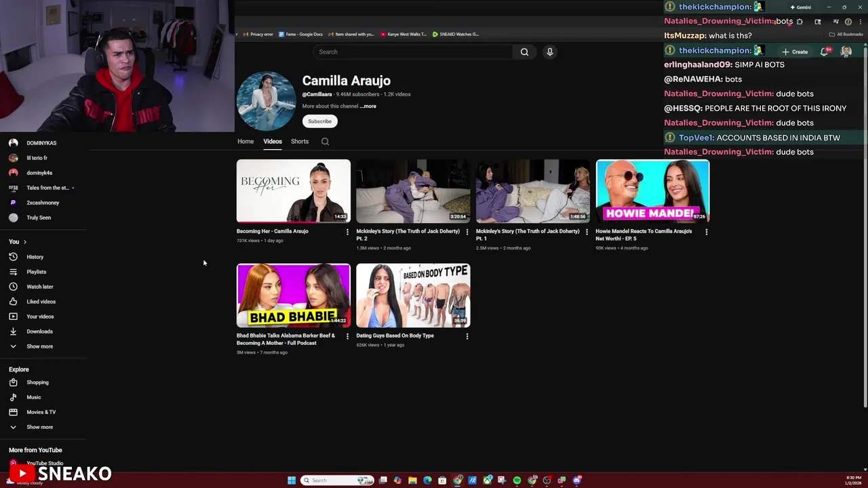Open File Explorer from taskbar
868x488 pixels.
(412, 481)
